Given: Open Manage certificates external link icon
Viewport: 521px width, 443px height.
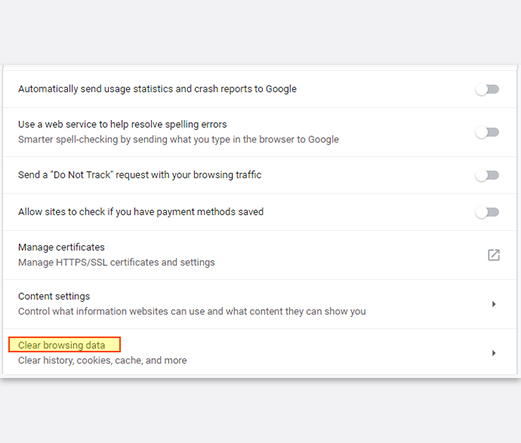Looking at the screenshot, I should coord(494,255).
